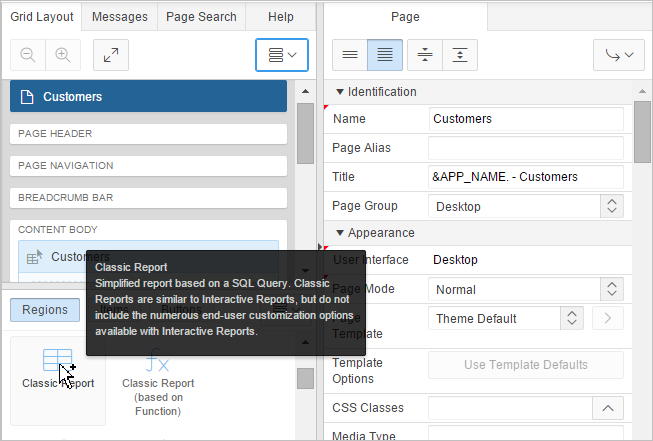Select the Customers page header node
This screenshot has width=653, height=441.
pyautogui.click(x=148, y=97)
